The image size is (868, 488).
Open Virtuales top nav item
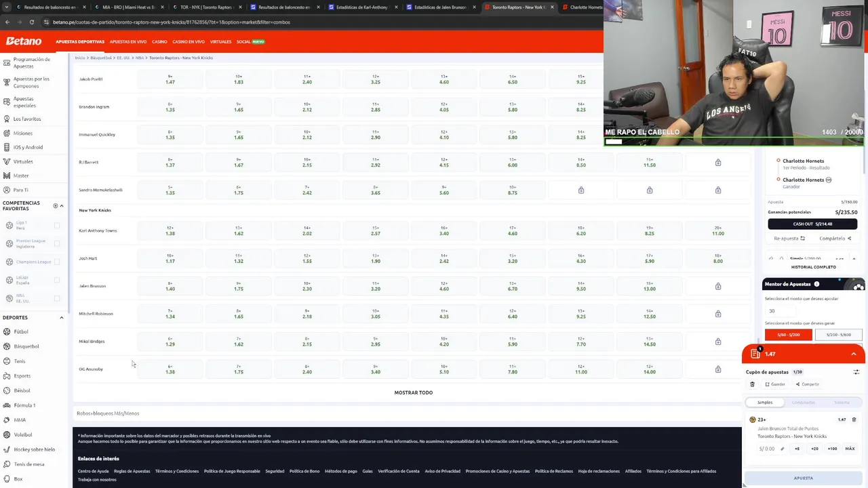pos(220,41)
